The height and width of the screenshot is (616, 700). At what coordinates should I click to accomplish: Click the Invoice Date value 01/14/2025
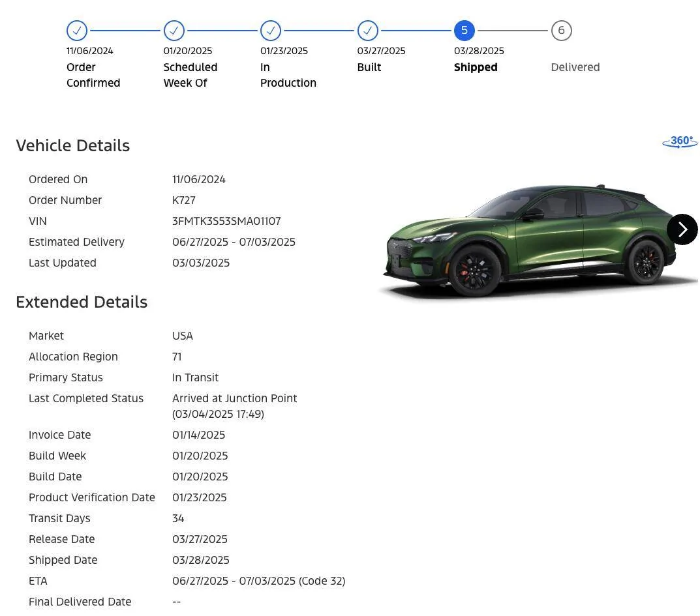(199, 435)
